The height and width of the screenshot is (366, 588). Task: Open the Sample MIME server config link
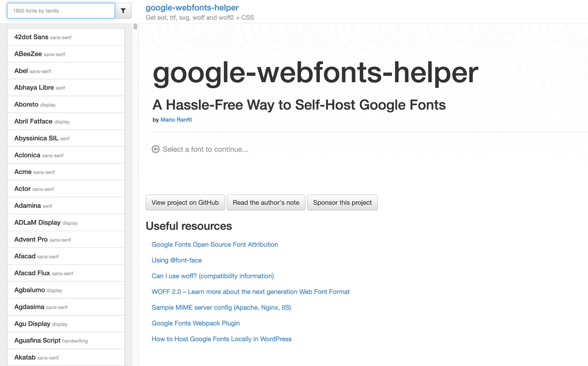coord(221,308)
